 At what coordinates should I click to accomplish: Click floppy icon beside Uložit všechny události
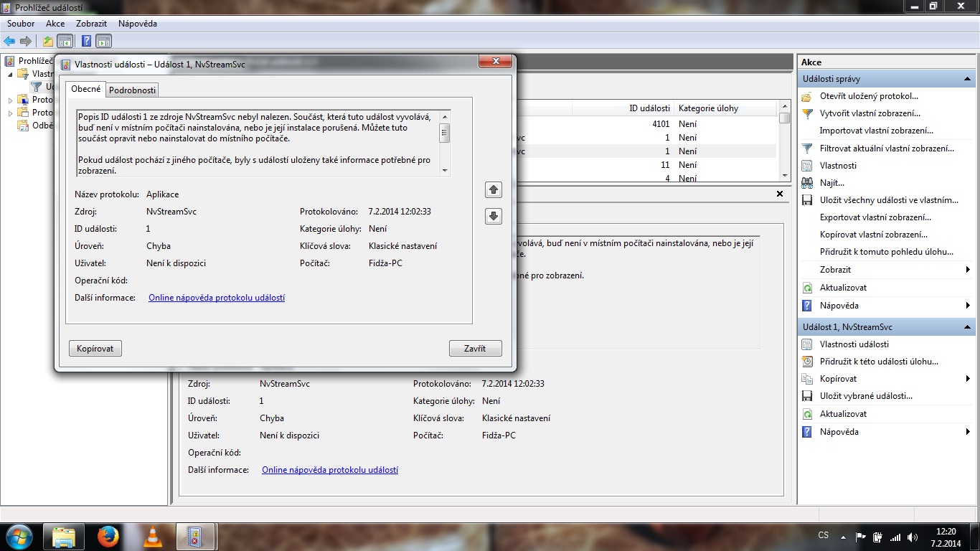807,200
